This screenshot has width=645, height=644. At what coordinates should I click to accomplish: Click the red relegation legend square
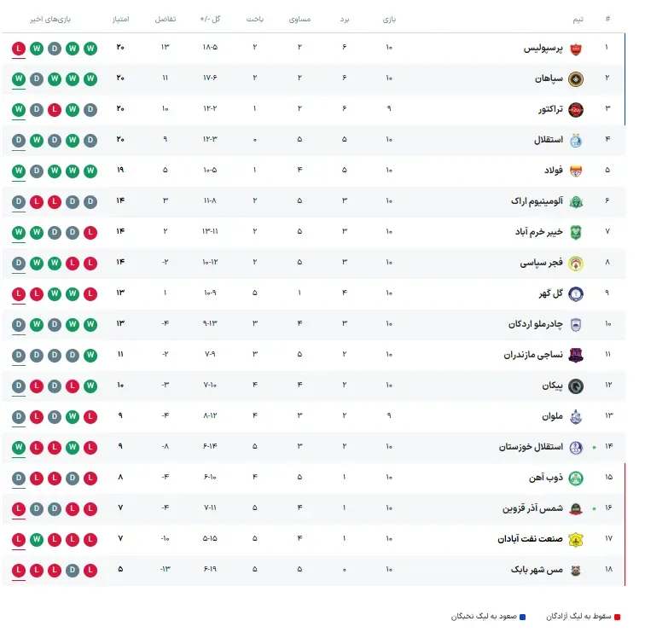point(617,617)
